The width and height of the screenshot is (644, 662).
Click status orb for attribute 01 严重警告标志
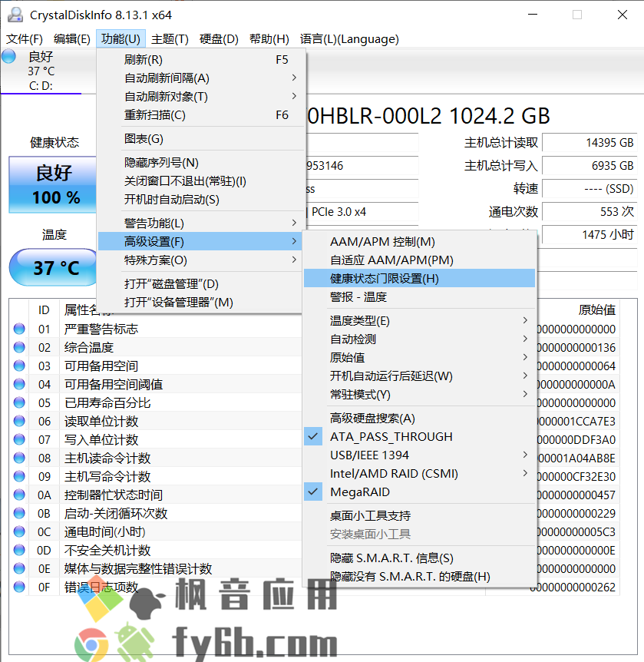19,329
